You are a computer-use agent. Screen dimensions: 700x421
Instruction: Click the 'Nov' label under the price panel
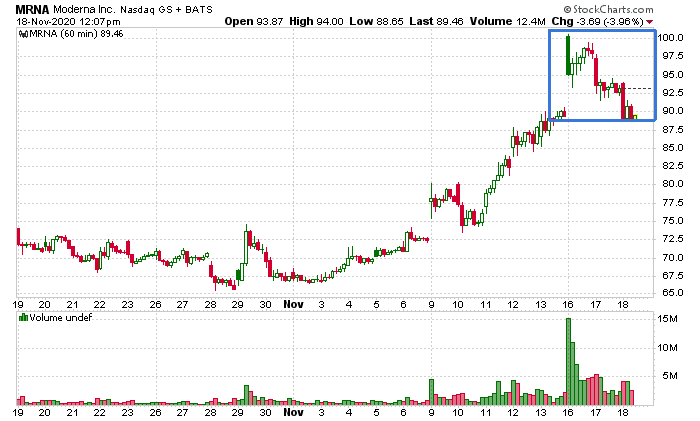click(293, 304)
